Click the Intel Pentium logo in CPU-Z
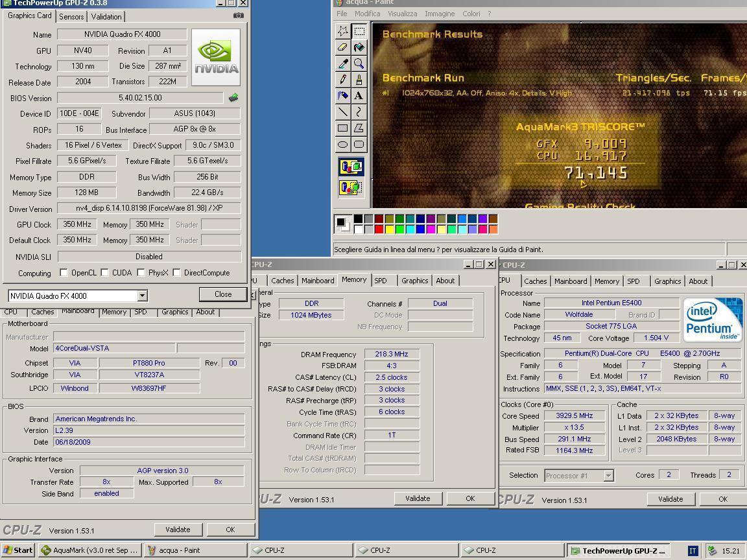 [x=712, y=320]
